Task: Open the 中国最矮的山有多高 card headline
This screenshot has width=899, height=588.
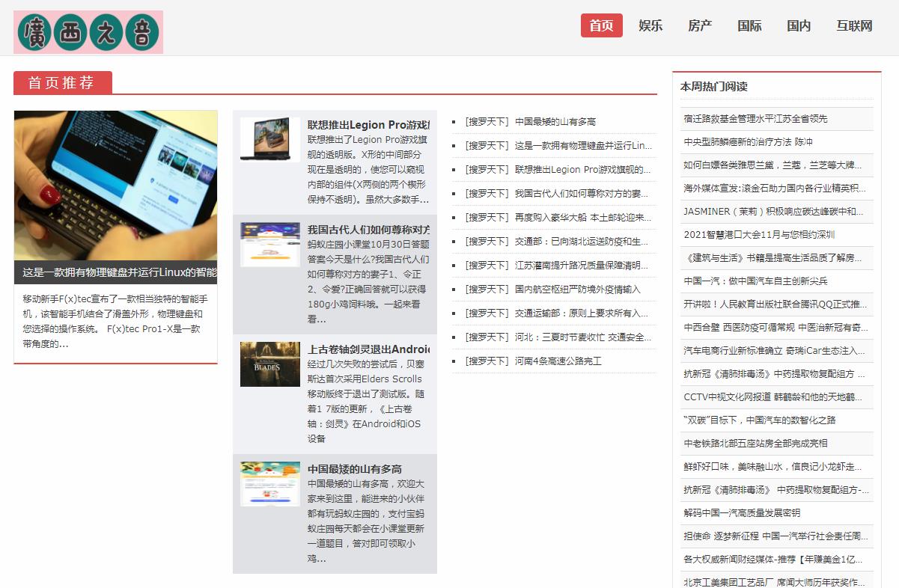Action: [355, 469]
